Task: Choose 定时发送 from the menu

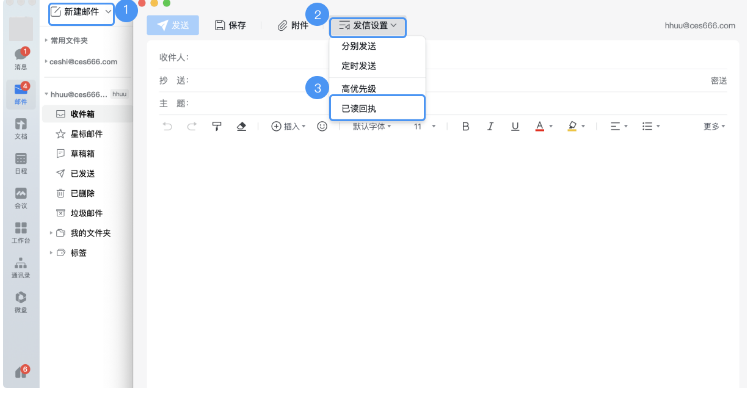Action: click(359, 66)
